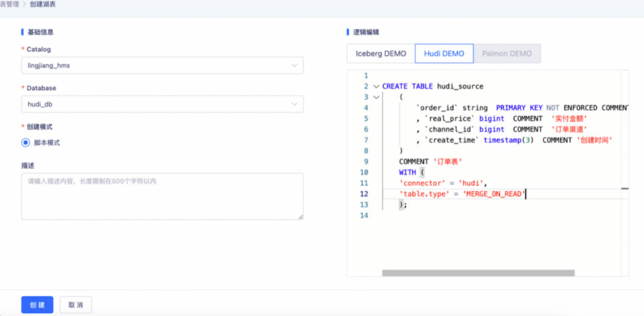Collapse the code fold arrow on line 3
This screenshot has height=316, width=644.
pyautogui.click(x=376, y=97)
